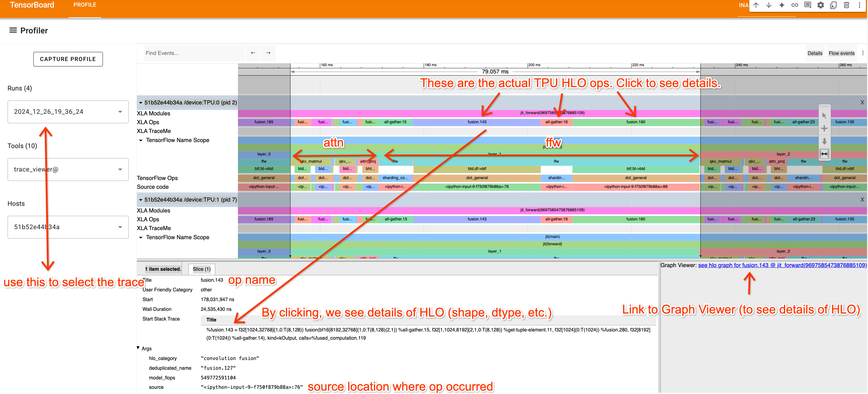The image size is (868, 394).
Task: Select the vertical zoom tool
Action: click(x=824, y=141)
